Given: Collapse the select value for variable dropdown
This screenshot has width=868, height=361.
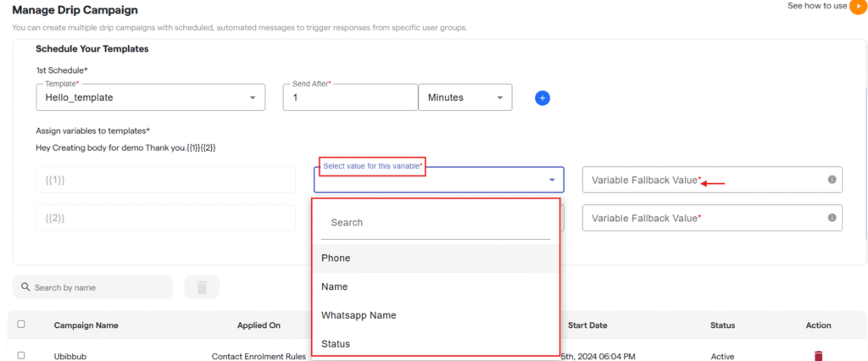Looking at the screenshot, I should [552, 180].
